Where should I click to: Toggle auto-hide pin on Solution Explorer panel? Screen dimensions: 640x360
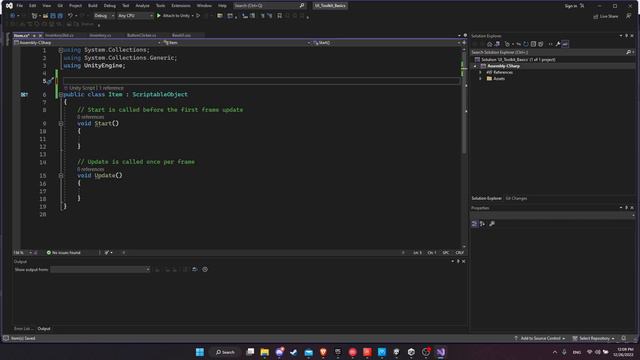[626, 36]
